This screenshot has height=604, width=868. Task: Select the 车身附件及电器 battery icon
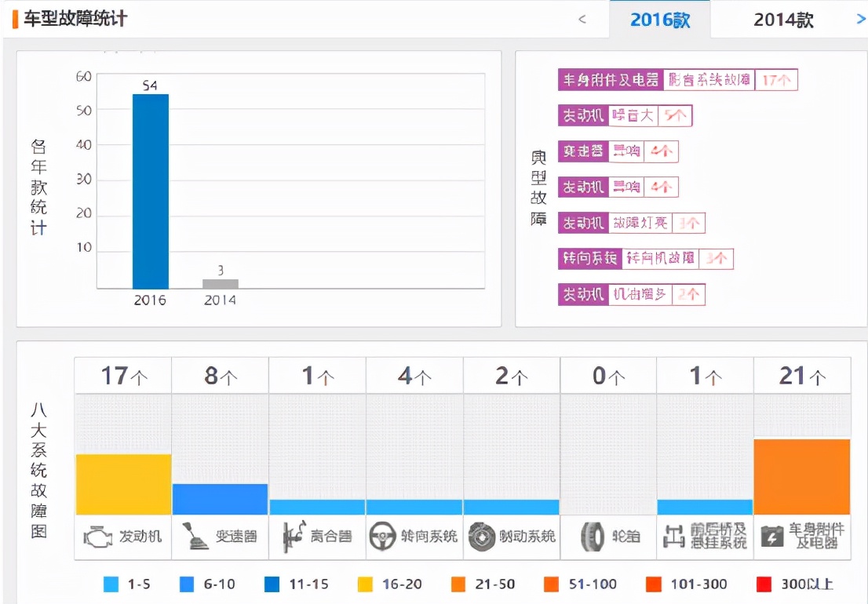(x=771, y=537)
